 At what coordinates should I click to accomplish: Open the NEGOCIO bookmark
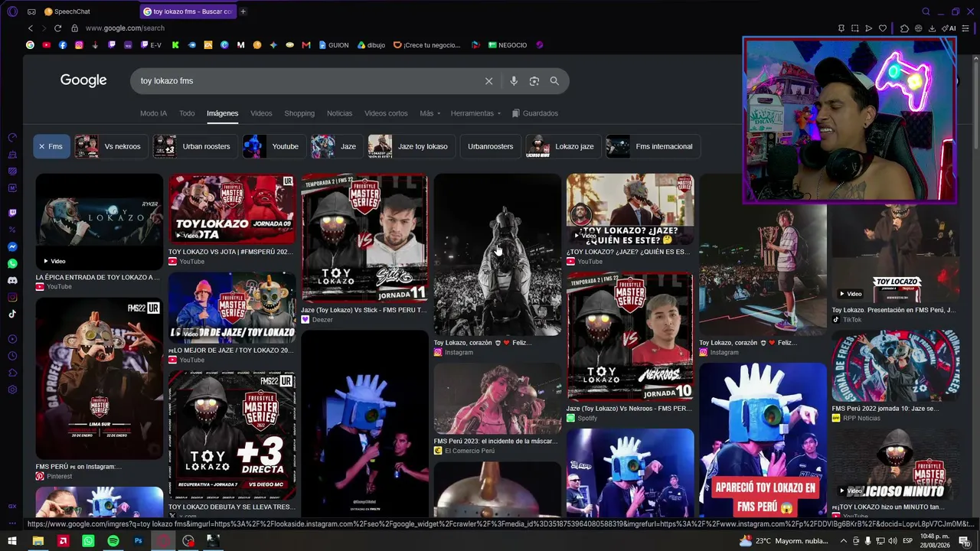pyautogui.click(x=508, y=45)
